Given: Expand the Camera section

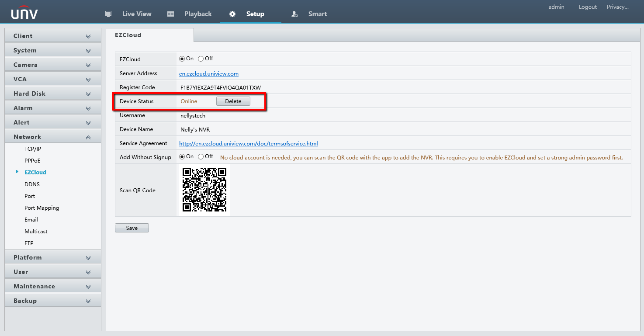Looking at the screenshot, I should (x=52, y=65).
